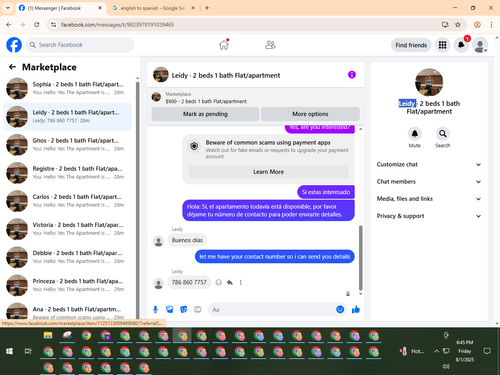The image size is (500, 375).
Task: Expand Customize chat section
Action: tap(429, 164)
